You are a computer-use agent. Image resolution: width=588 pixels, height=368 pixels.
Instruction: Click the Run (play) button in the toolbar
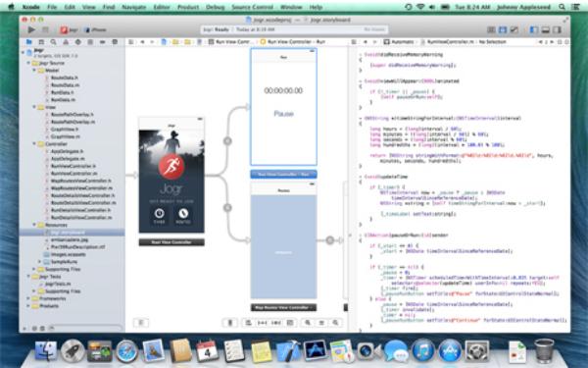coord(31,29)
